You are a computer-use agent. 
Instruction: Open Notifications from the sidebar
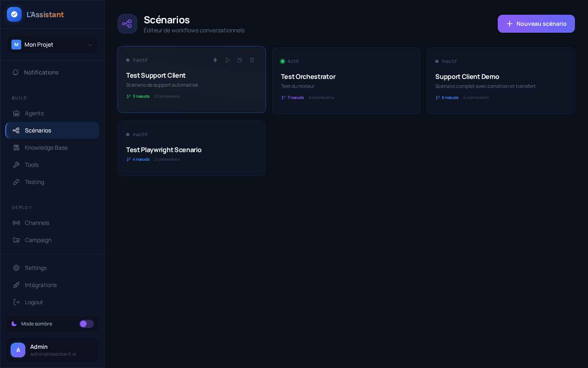41,72
